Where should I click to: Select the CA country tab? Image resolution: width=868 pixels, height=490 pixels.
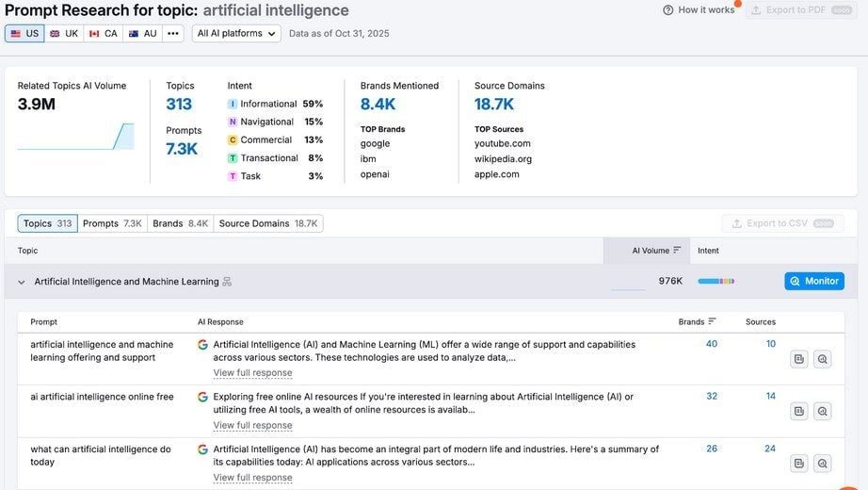(x=104, y=33)
